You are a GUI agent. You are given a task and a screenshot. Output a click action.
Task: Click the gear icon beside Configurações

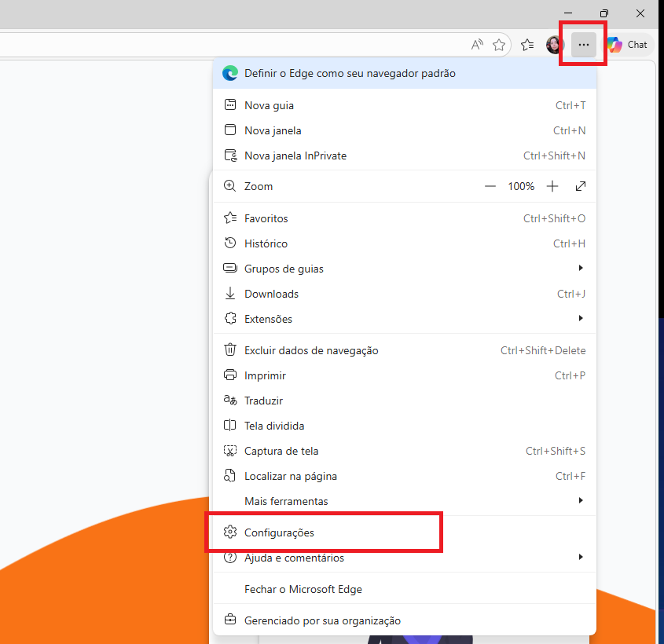tap(230, 532)
